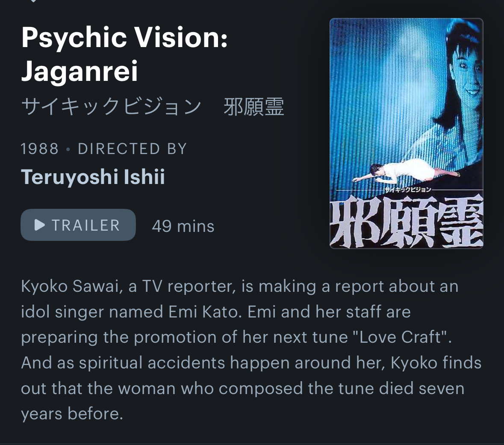This screenshot has height=445, width=504.
Task: Tap the first synopsis line mentioning TV reporter
Action: 239,286
